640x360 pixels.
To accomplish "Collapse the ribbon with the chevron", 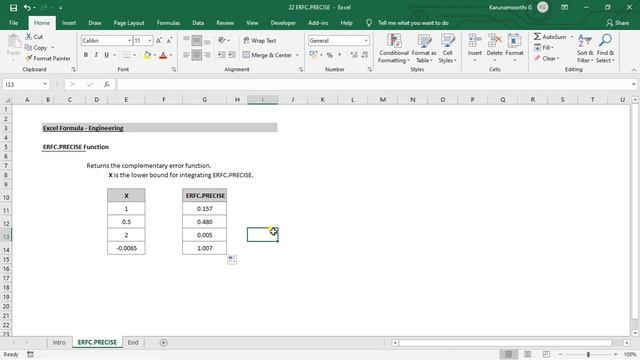I will pyautogui.click(x=634, y=70).
